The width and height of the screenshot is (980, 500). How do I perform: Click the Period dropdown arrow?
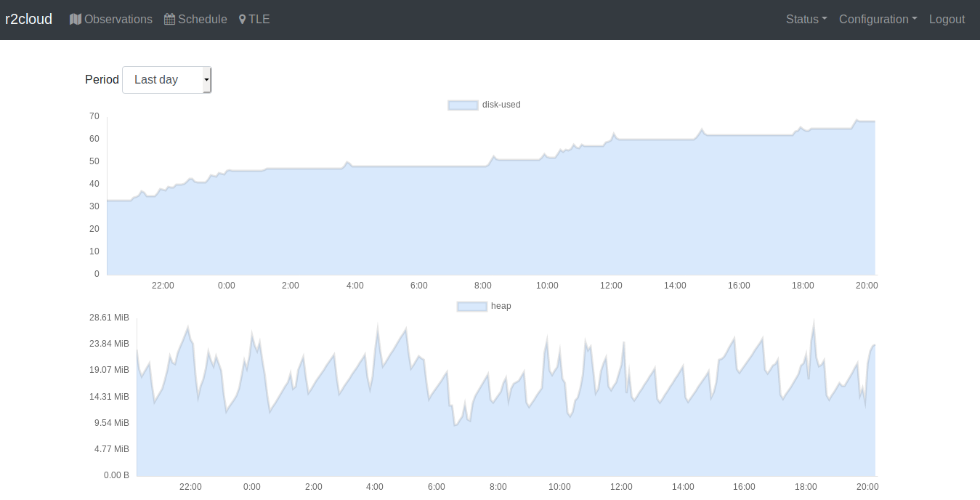click(206, 80)
